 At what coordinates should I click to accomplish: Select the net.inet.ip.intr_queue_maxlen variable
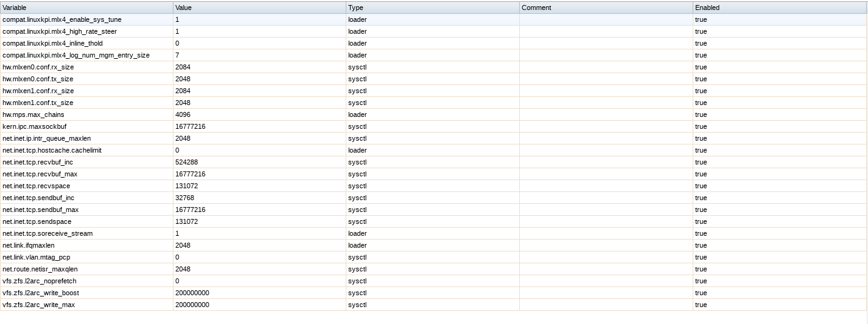46,138
